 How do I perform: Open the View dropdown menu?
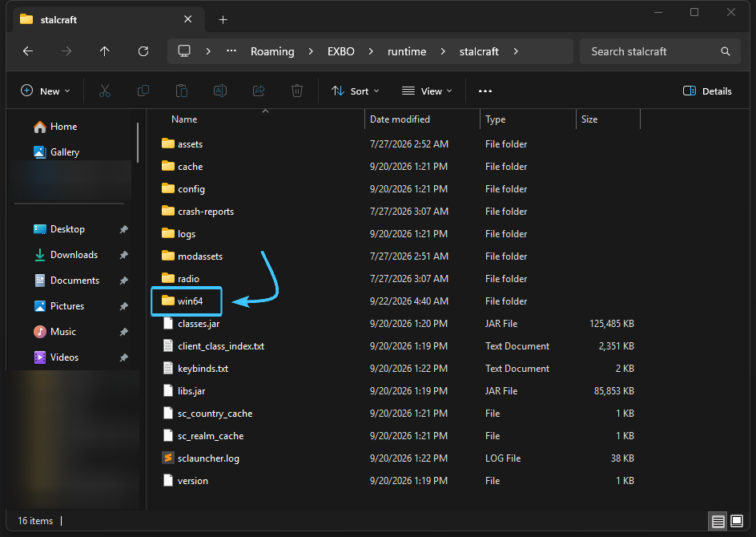coord(427,91)
